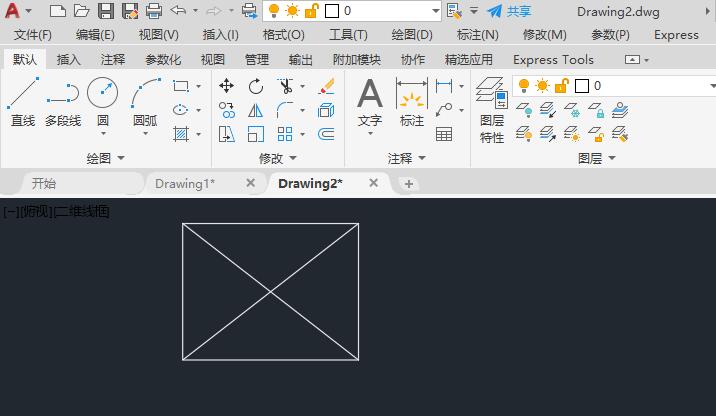This screenshot has width=716, height=416.
Task: Open the 文件(F) menu
Action: tap(32, 35)
